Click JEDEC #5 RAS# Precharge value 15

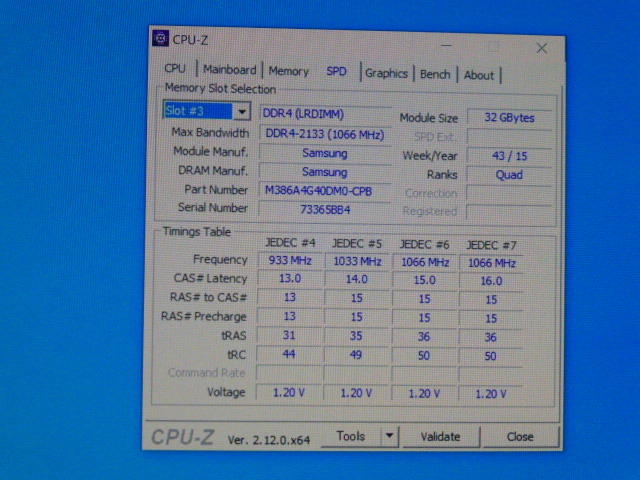[357, 317]
